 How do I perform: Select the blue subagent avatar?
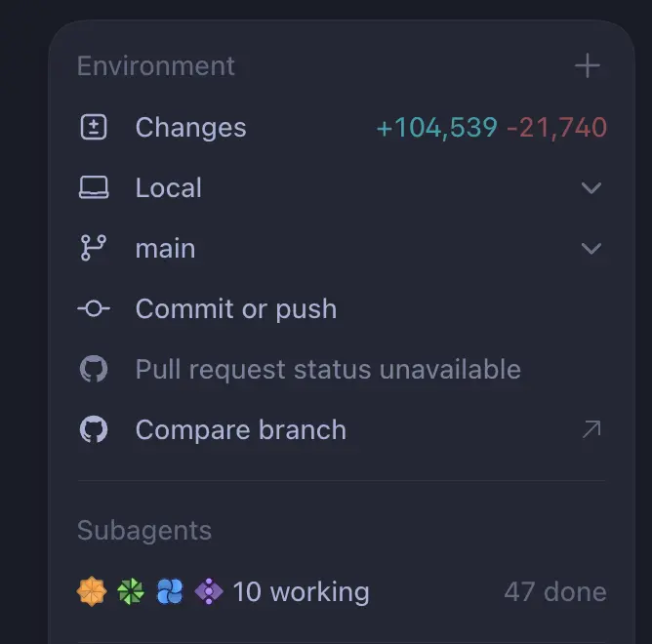coord(170,591)
